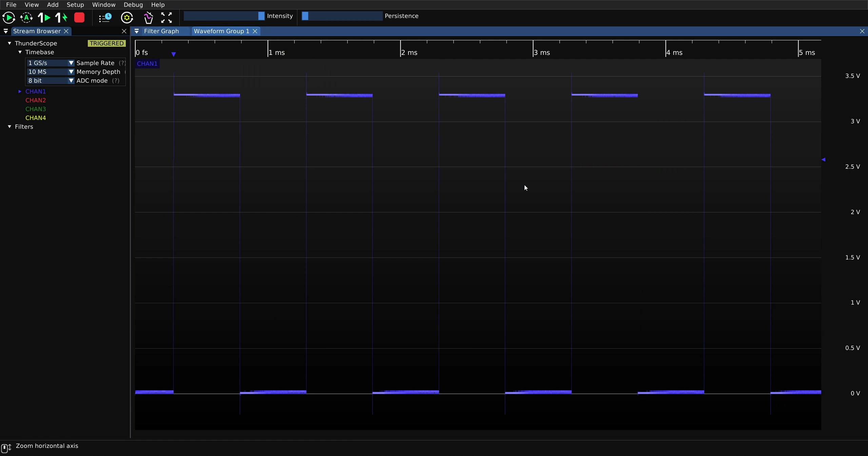The image size is (868, 456).
Task: Open the File menu
Action: click(x=11, y=5)
